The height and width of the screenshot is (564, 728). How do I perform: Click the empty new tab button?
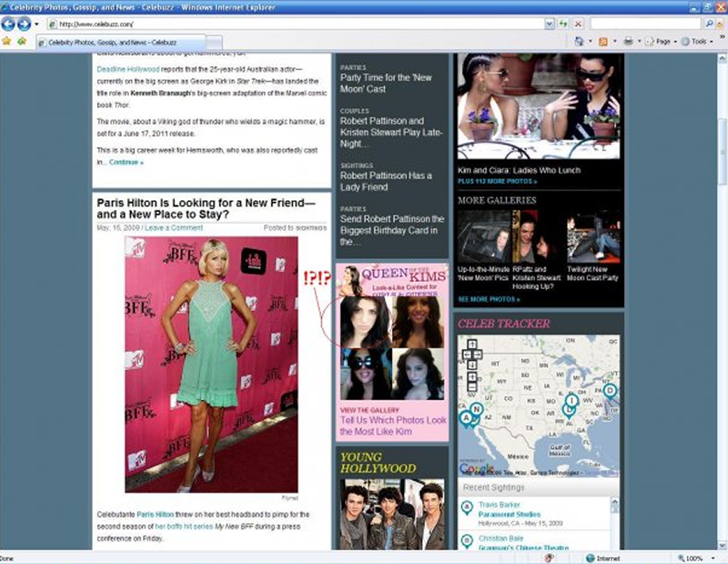[215, 41]
